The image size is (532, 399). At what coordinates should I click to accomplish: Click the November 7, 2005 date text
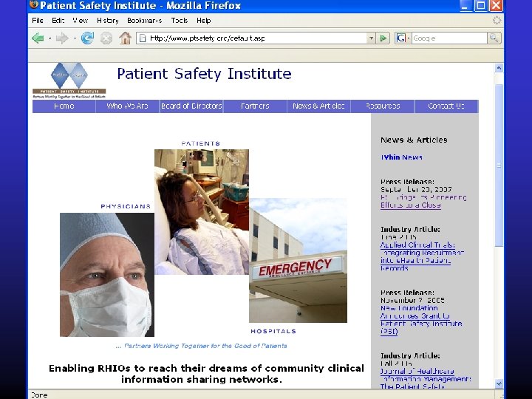[412, 300]
